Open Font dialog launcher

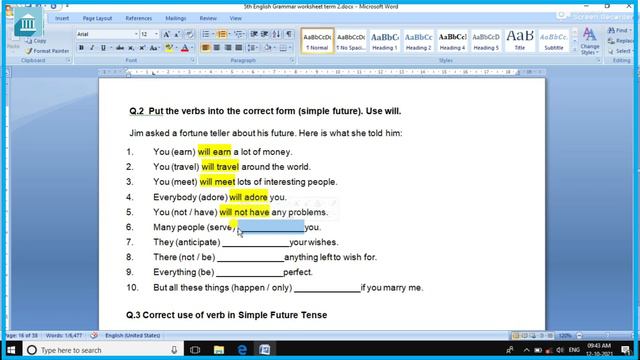pos(192,60)
